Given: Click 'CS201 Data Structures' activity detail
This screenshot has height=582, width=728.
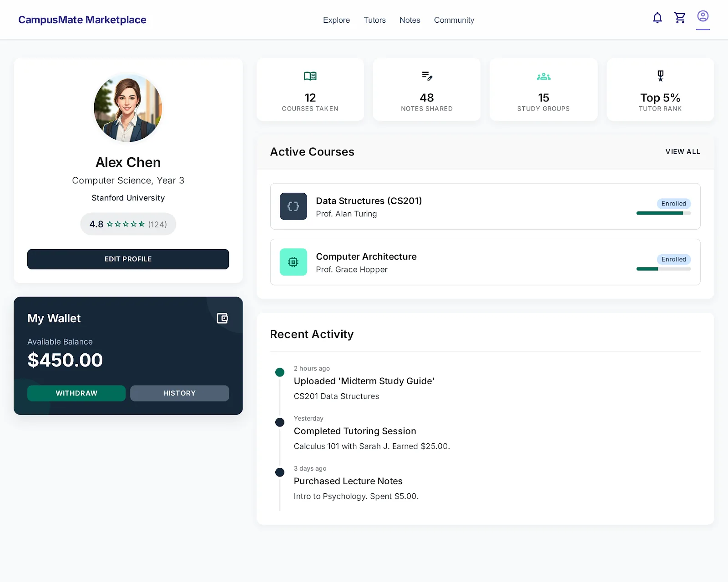Looking at the screenshot, I should (x=336, y=396).
